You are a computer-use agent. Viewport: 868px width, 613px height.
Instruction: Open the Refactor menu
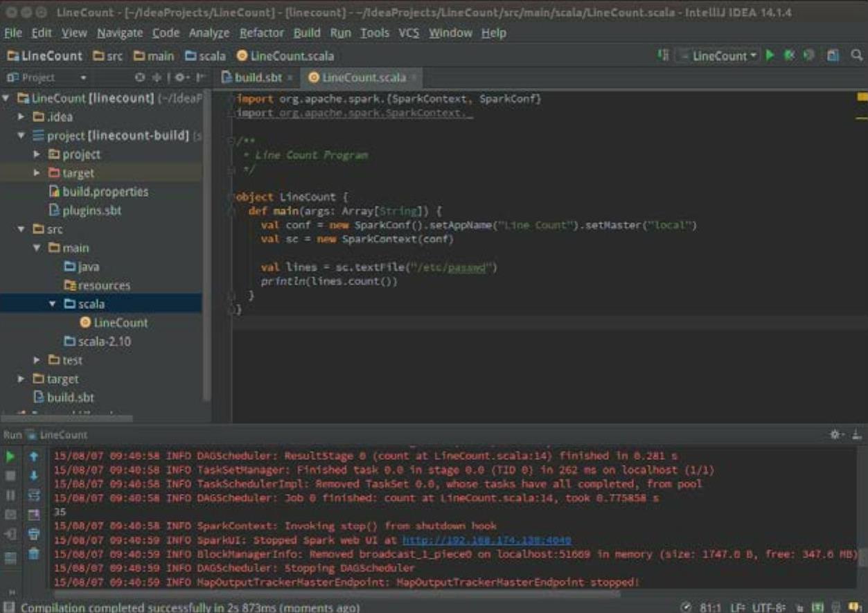coord(263,33)
